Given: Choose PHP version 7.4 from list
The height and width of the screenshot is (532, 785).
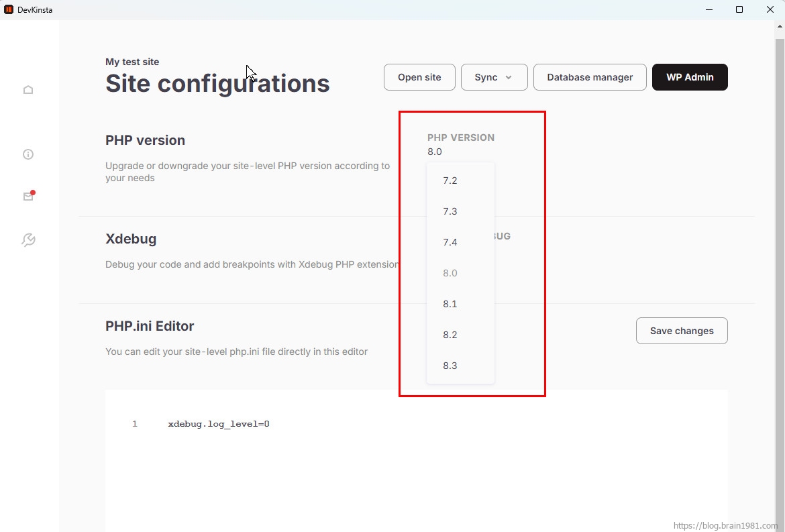Looking at the screenshot, I should (460, 242).
